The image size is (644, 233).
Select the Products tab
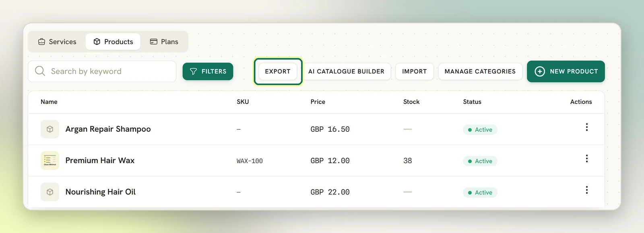tap(113, 42)
